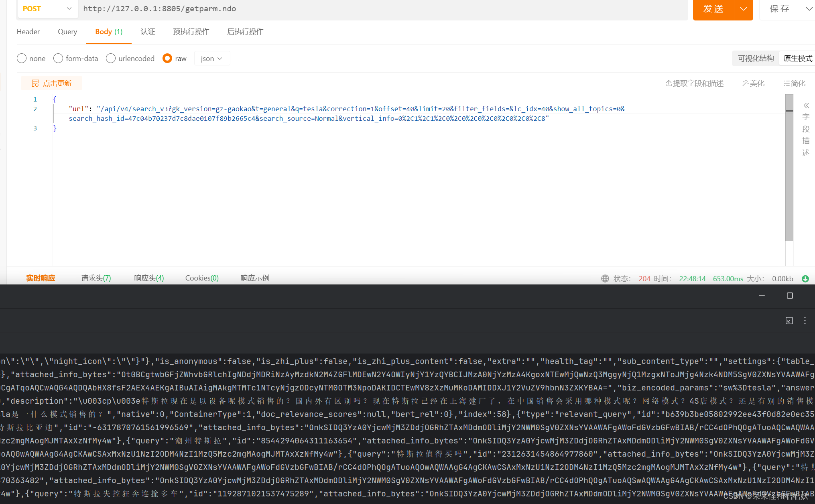Switch to 可视化结构 view mode

[756, 59]
